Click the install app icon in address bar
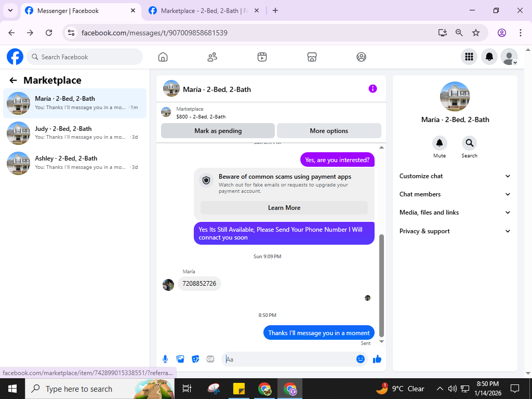The height and width of the screenshot is (399, 532). 442,33
